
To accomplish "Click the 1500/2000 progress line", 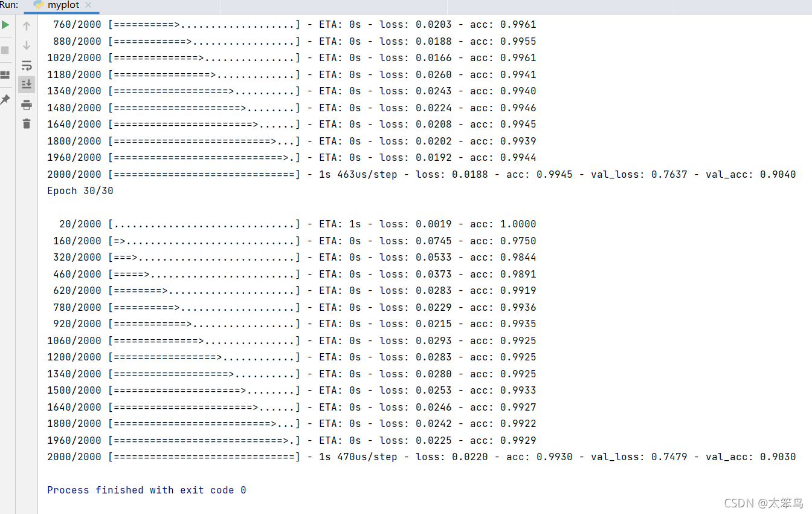I will pyautogui.click(x=292, y=390).
